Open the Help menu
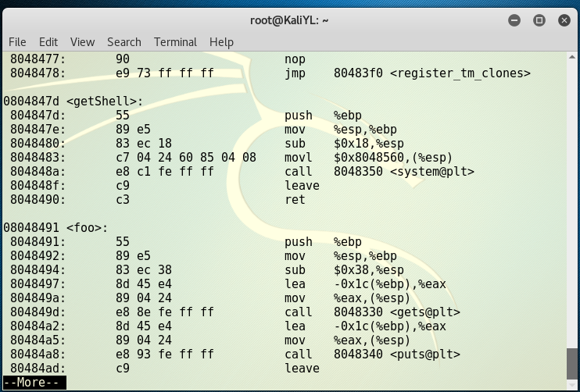Screen dimensions: 580x392 (221, 42)
